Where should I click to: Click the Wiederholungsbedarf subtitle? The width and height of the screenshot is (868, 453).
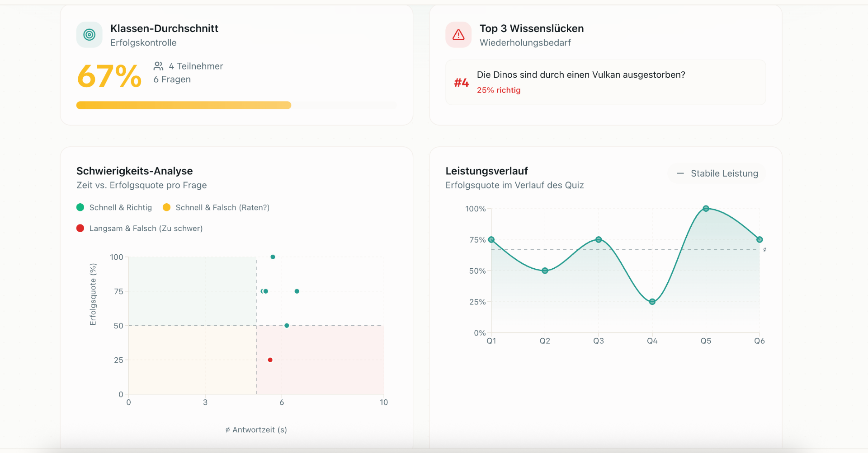tap(525, 43)
